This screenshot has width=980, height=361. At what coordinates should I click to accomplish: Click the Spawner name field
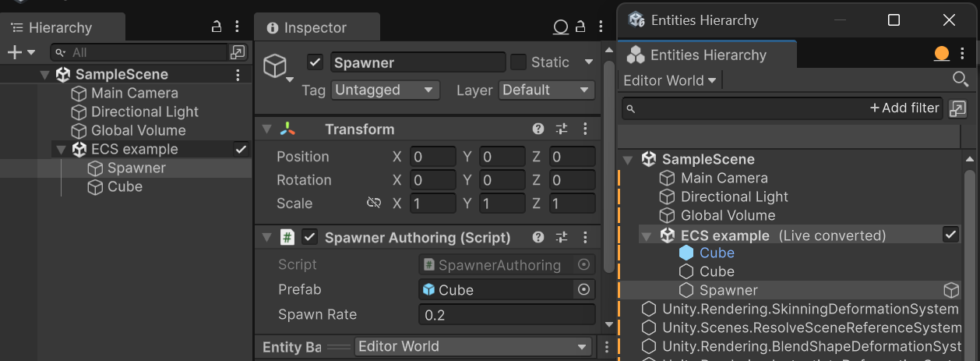[418, 62]
